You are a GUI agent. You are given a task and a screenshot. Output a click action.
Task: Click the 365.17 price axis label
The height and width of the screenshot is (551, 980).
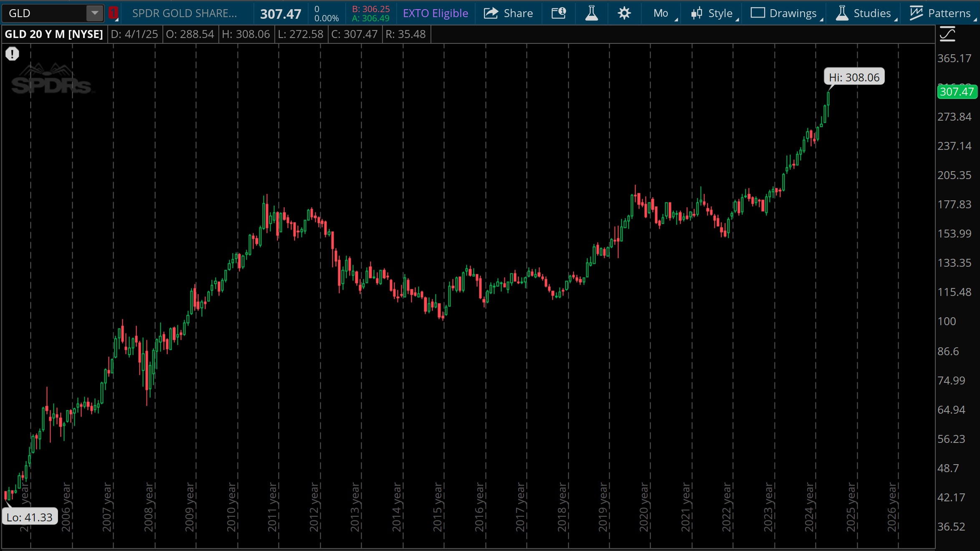(x=955, y=58)
